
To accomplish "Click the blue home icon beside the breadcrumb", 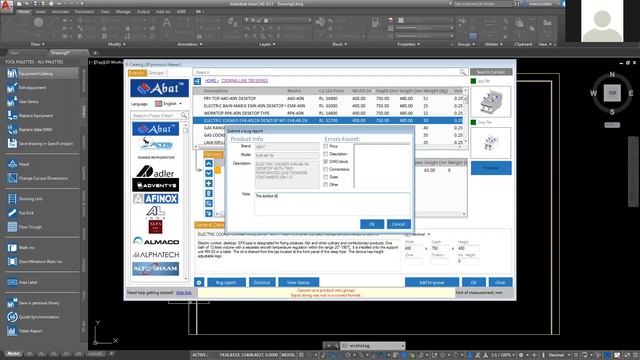I will 197,81.
